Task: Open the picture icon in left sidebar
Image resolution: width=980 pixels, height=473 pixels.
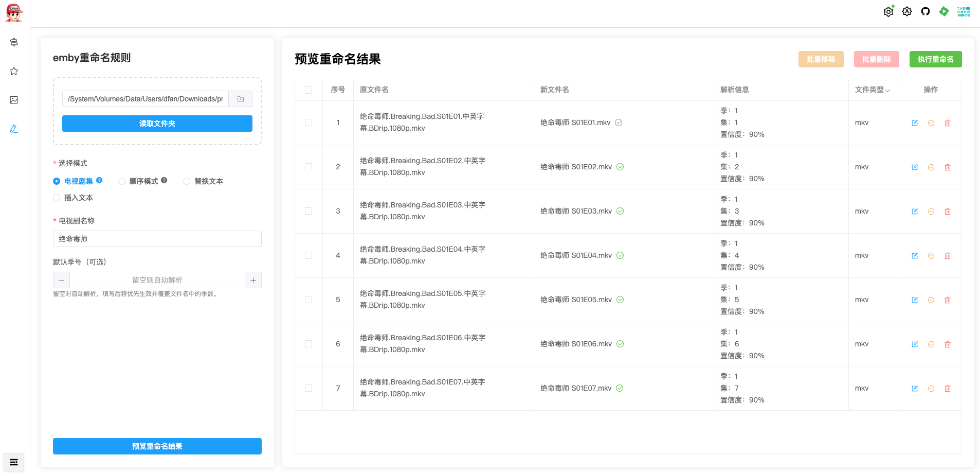Action: click(14, 100)
